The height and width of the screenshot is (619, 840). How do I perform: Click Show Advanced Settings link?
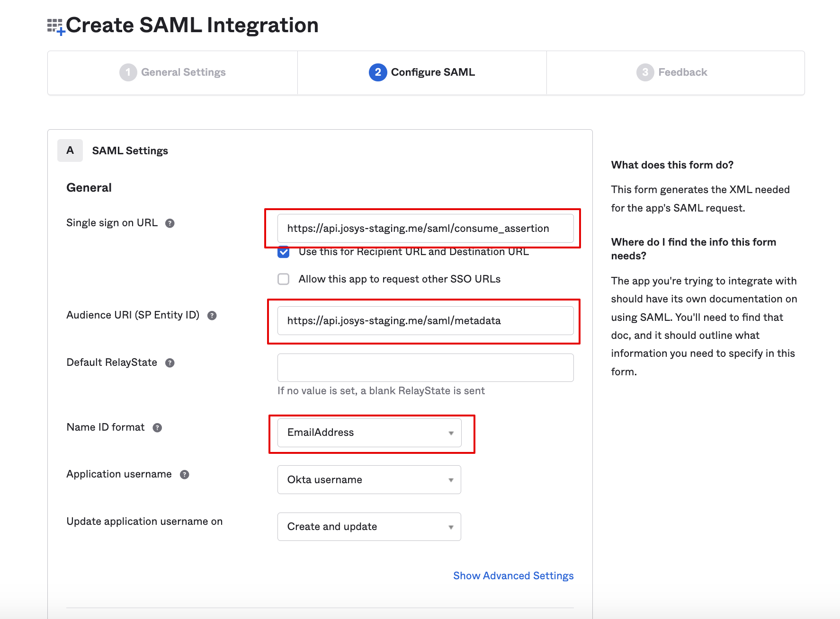513,576
